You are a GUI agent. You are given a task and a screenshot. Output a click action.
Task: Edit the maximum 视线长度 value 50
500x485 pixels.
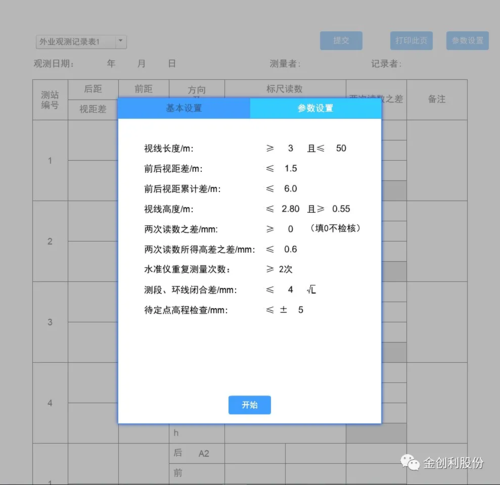341,148
